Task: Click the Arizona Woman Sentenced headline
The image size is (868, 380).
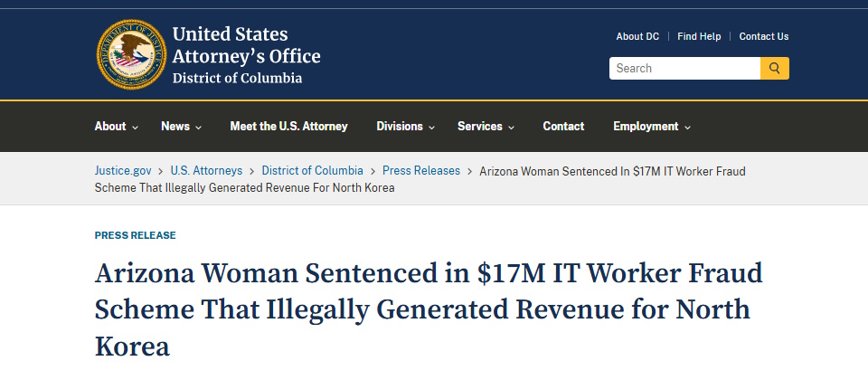Action: coord(429,309)
